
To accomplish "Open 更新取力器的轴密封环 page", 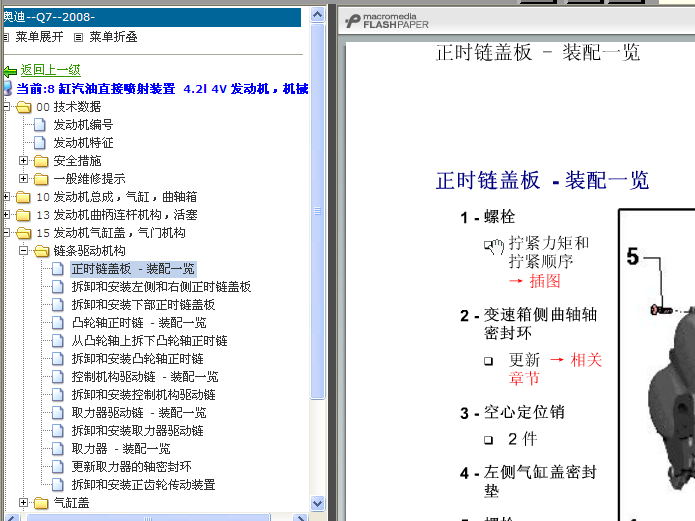I will pyautogui.click(x=132, y=466).
